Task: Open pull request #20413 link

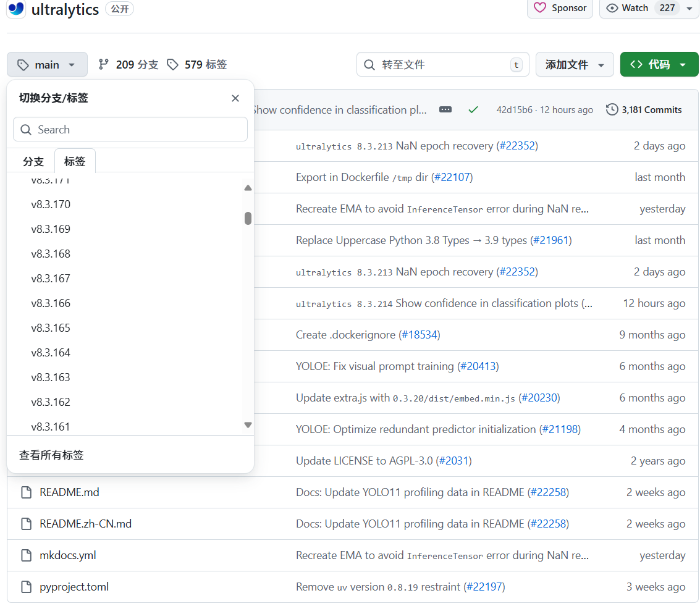Action: click(478, 366)
